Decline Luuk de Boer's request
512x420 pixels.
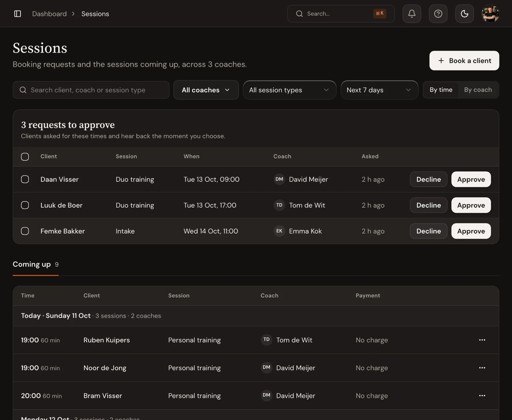click(429, 205)
